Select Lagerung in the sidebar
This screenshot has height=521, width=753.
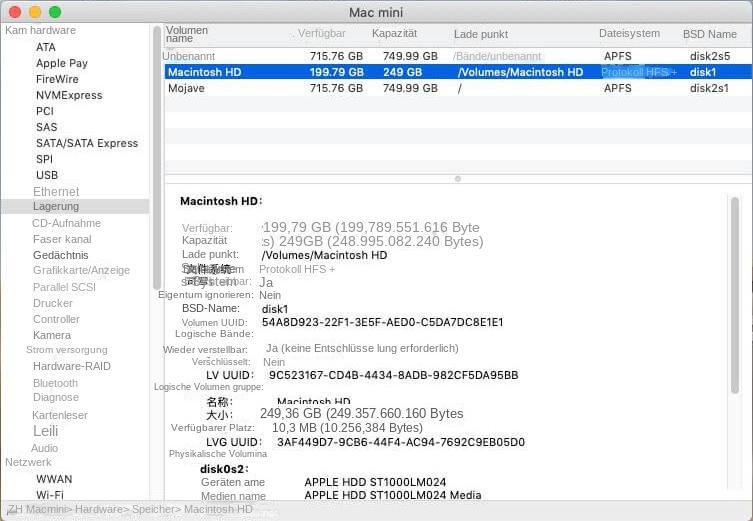point(56,206)
